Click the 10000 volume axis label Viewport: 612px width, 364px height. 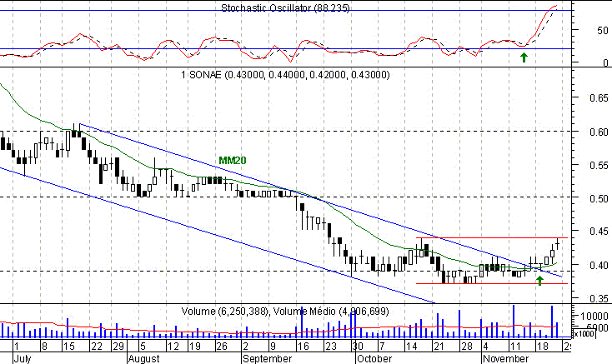594,316
